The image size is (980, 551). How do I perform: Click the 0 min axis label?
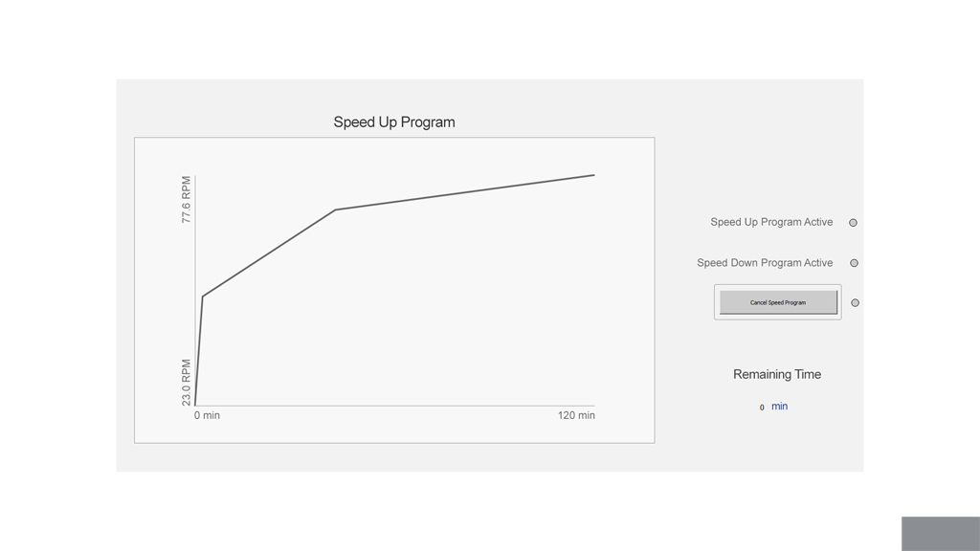click(207, 415)
